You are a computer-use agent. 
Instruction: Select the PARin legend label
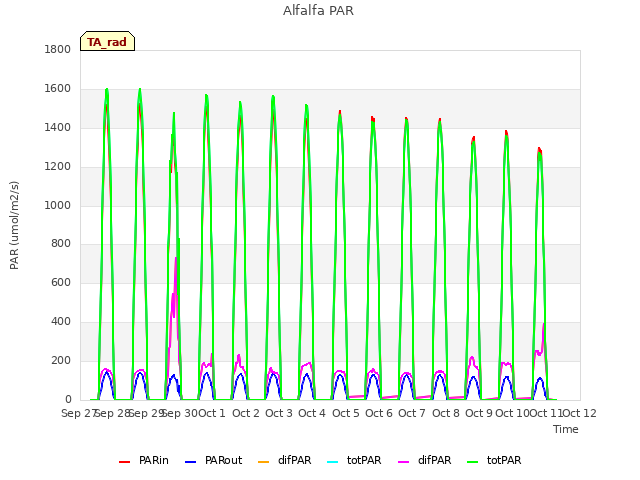153,460
